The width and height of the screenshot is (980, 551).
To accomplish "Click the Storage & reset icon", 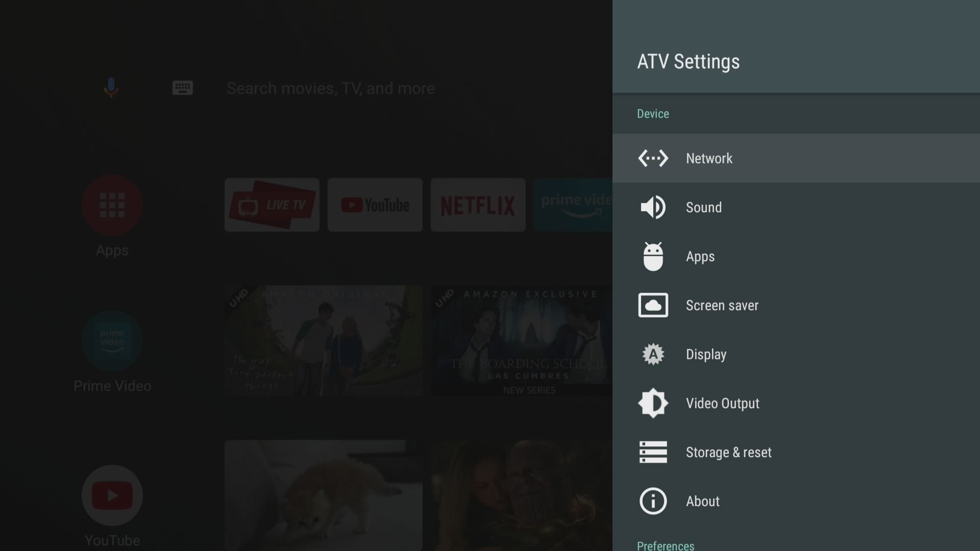I will coord(653,452).
